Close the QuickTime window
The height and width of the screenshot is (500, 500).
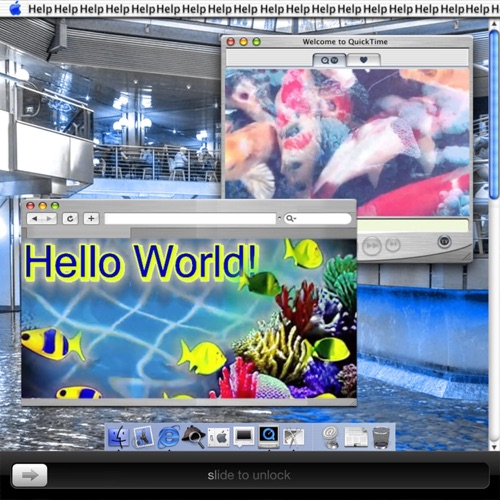pyautogui.click(x=231, y=42)
